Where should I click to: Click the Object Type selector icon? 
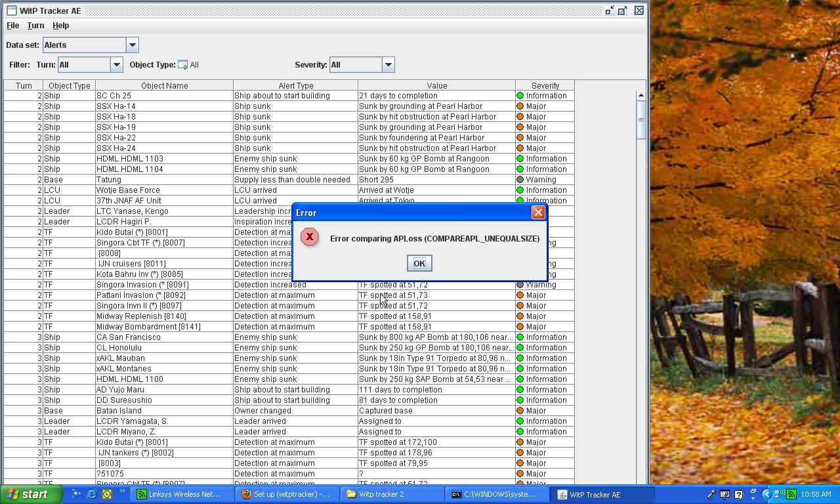(182, 65)
